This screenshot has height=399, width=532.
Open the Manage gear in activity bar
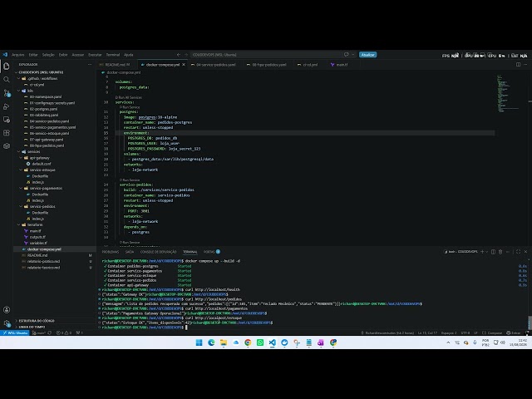7,323
